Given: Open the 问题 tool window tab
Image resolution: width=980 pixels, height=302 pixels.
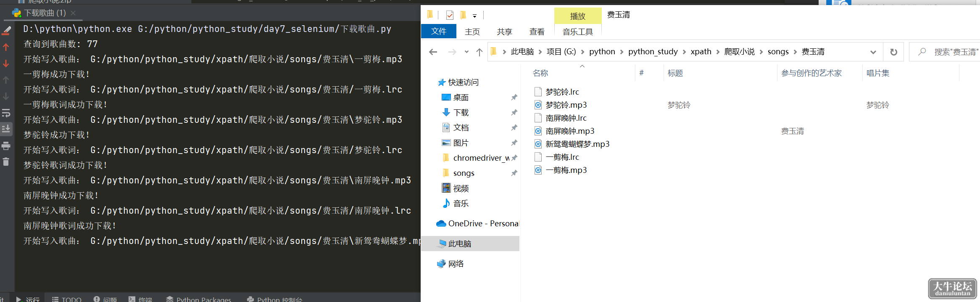Looking at the screenshot, I should 105,299.
